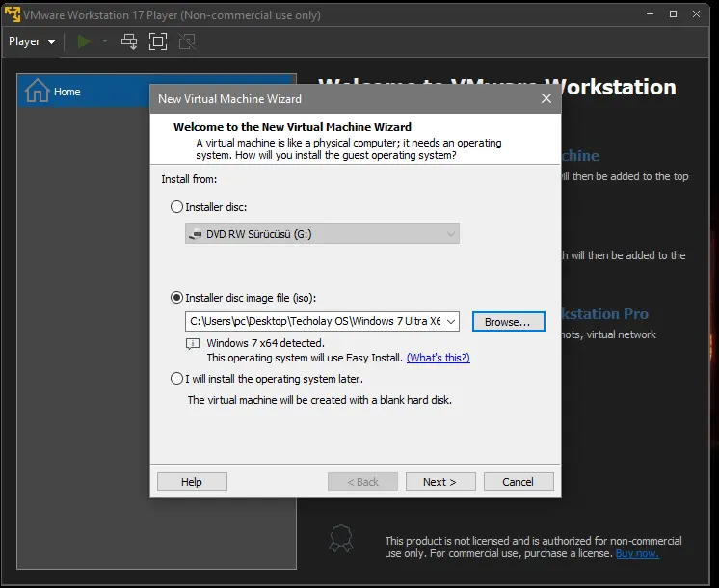719x588 pixels.
Task: Expand the power options dropdown arrow
Action: 105,41
